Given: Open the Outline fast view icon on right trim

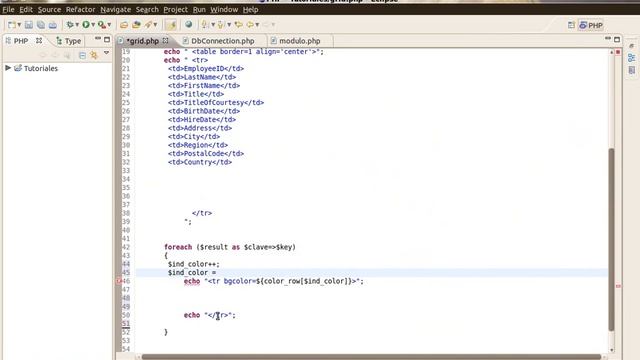Looking at the screenshot, I should tap(632, 58).
